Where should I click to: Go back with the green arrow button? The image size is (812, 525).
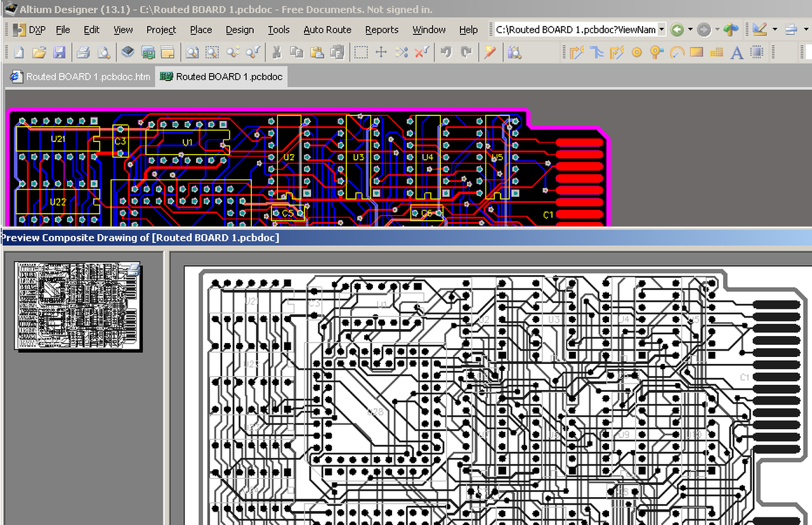point(677,29)
